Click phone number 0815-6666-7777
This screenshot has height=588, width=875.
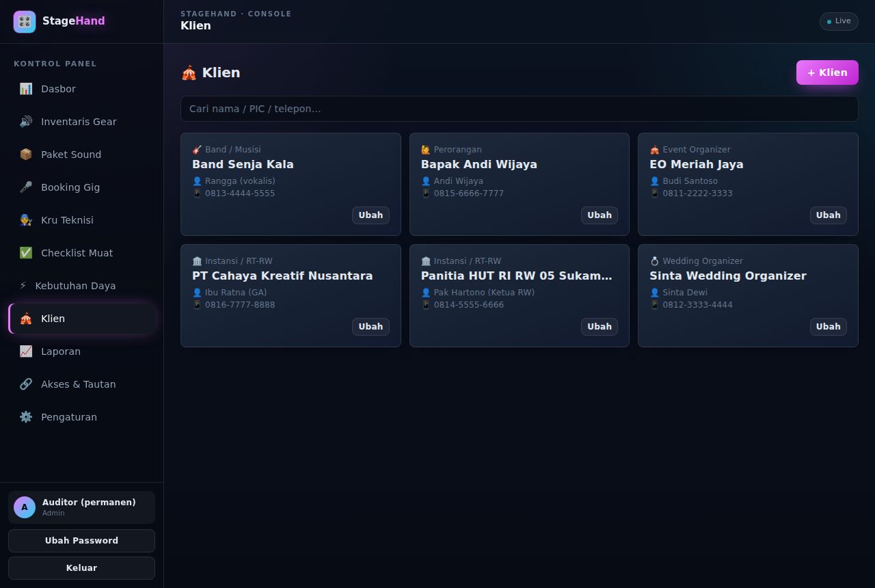(x=468, y=193)
